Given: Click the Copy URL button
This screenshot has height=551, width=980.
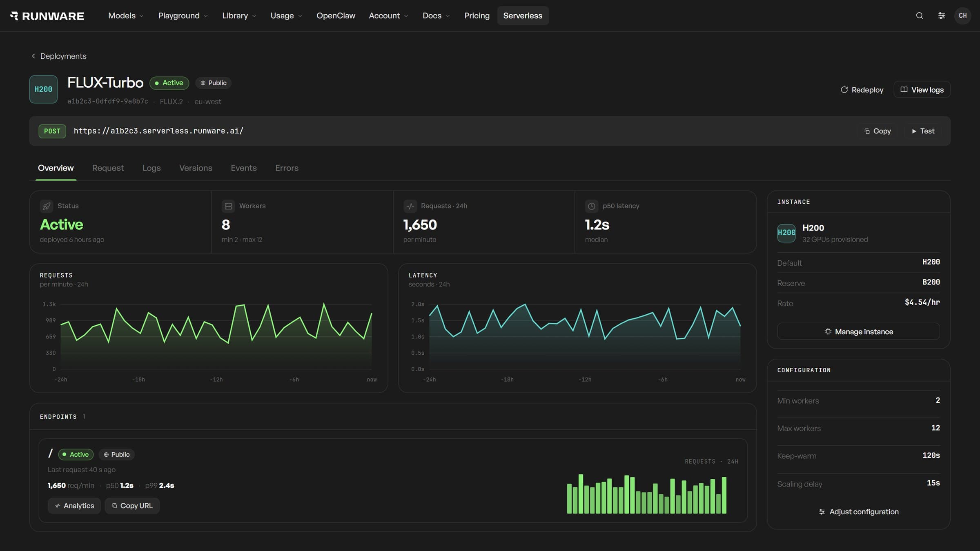Looking at the screenshot, I should (132, 506).
